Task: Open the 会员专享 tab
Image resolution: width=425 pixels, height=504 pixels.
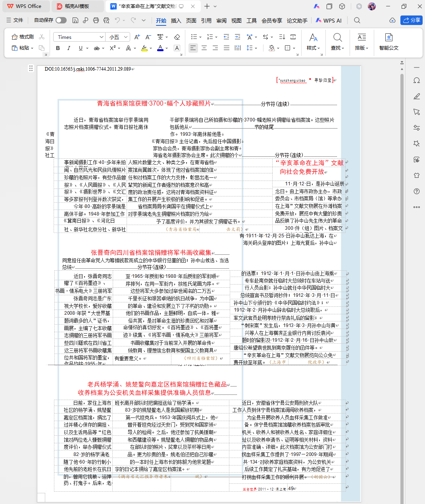Action: tap(272, 21)
